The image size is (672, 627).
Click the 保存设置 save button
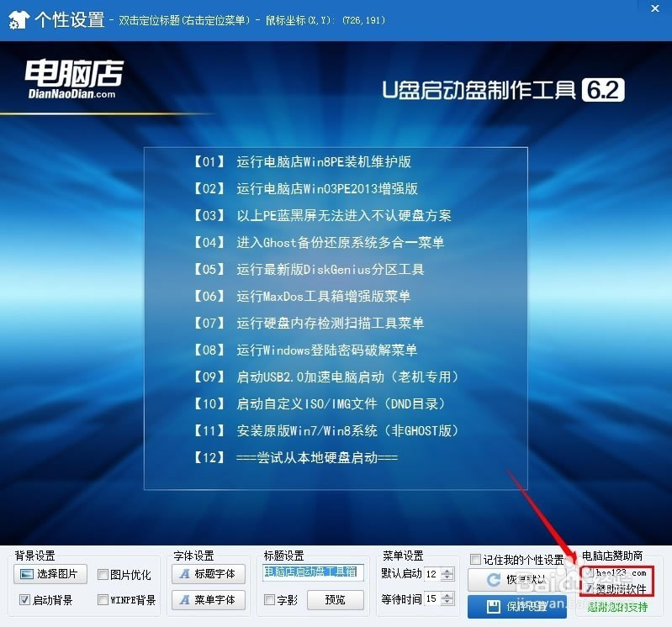click(x=517, y=607)
